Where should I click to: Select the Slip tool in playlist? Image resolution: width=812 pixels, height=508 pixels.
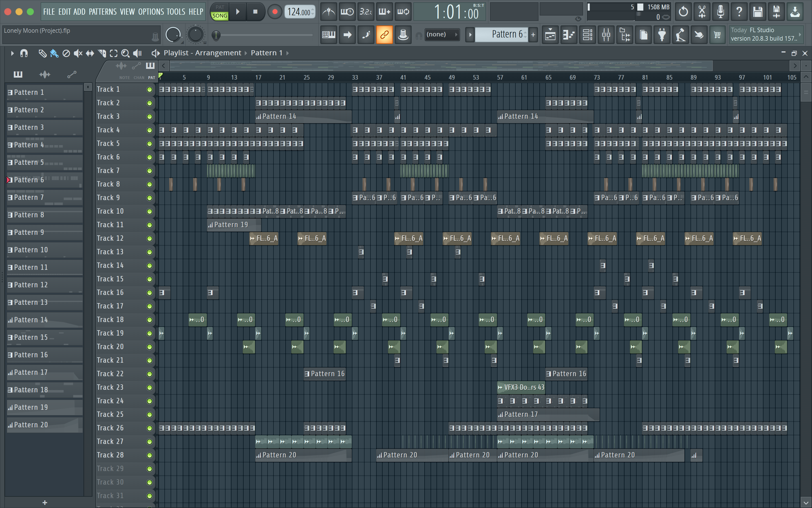[90, 53]
